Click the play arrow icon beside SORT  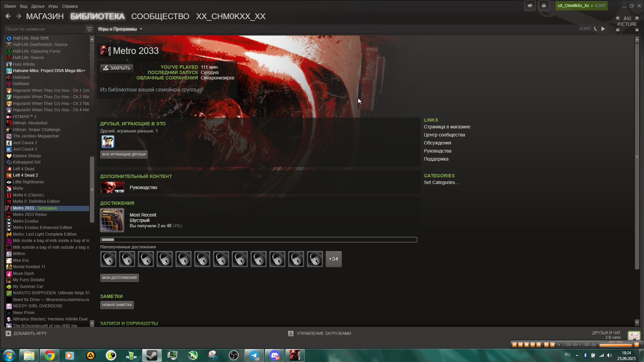pyautogui.click(x=603, y=29)
